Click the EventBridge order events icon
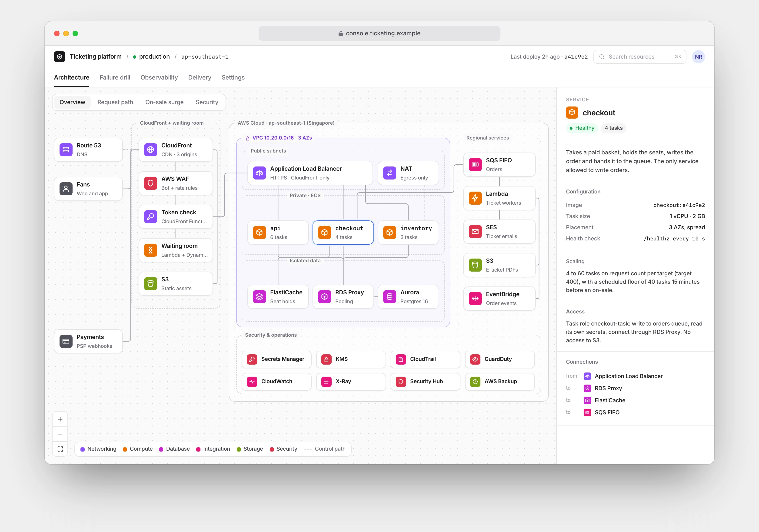The height and width of the screenshot is (532, 759). coord(475,299)
